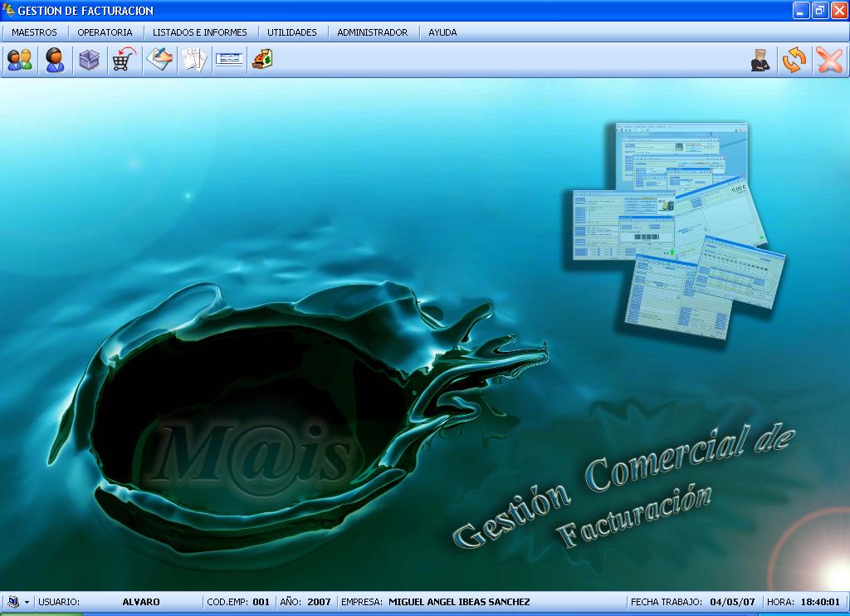
Task: Click the user name ALVARO in status bar
Action: [141, 602]
